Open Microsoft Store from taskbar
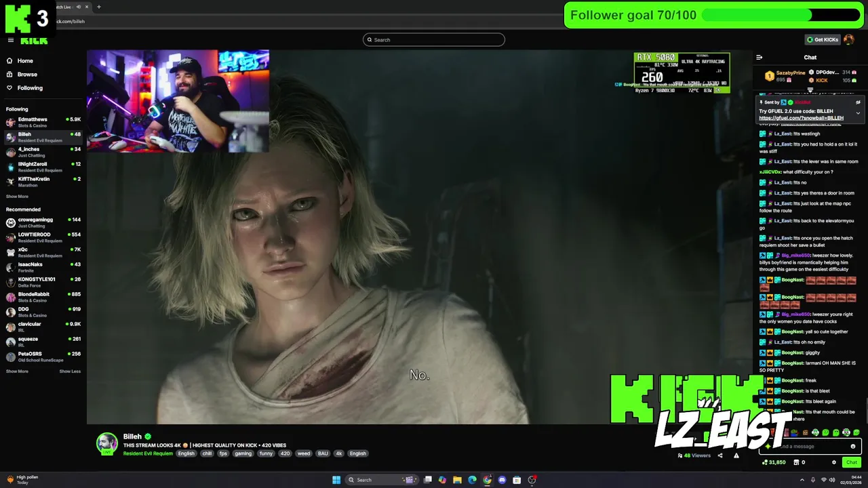The height and width of the screenshot is (488, 868). pyautogui.click(x=517, y=480)
